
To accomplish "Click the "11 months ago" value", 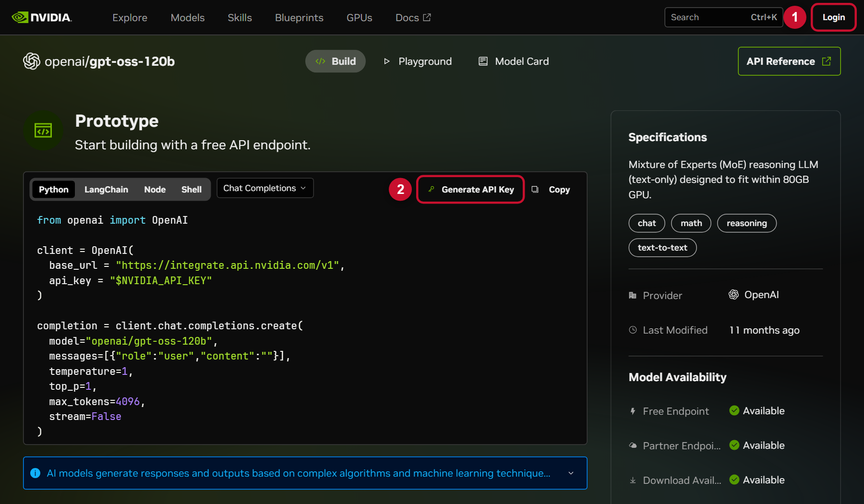I will click(764, 330).
